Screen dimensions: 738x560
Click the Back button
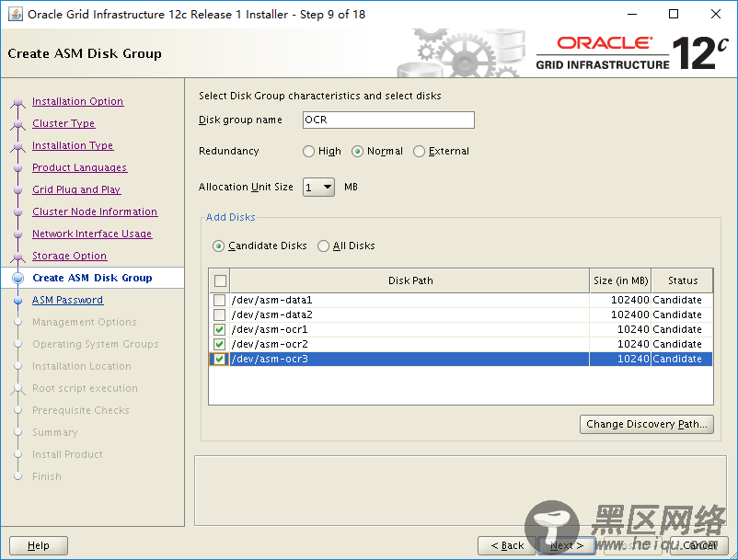[507, 545]
